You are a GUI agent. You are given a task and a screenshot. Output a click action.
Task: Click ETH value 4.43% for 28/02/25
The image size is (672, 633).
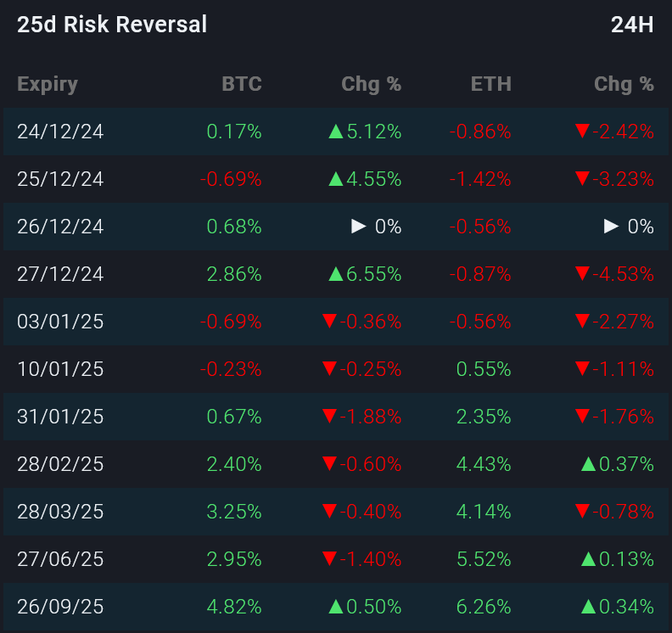(484, 465)
